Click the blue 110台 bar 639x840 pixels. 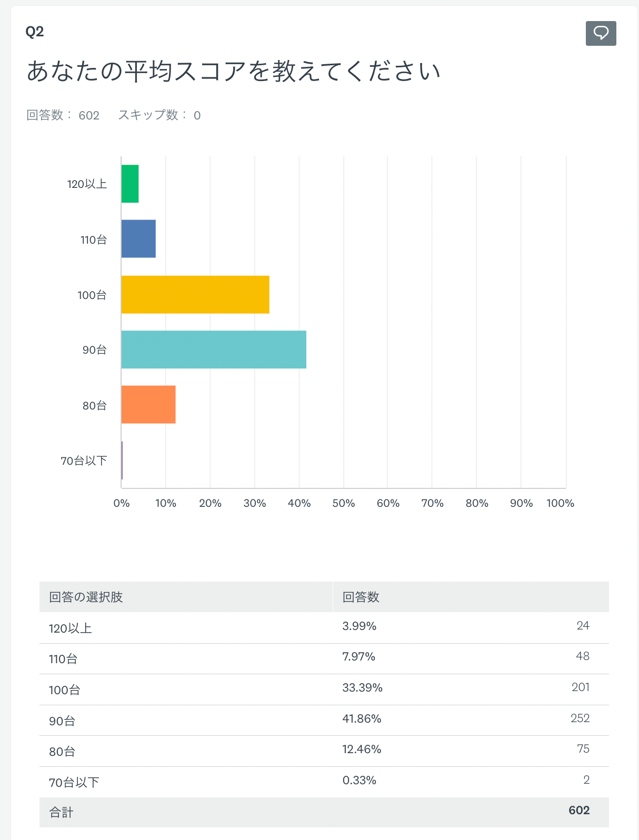coord(138,239)
